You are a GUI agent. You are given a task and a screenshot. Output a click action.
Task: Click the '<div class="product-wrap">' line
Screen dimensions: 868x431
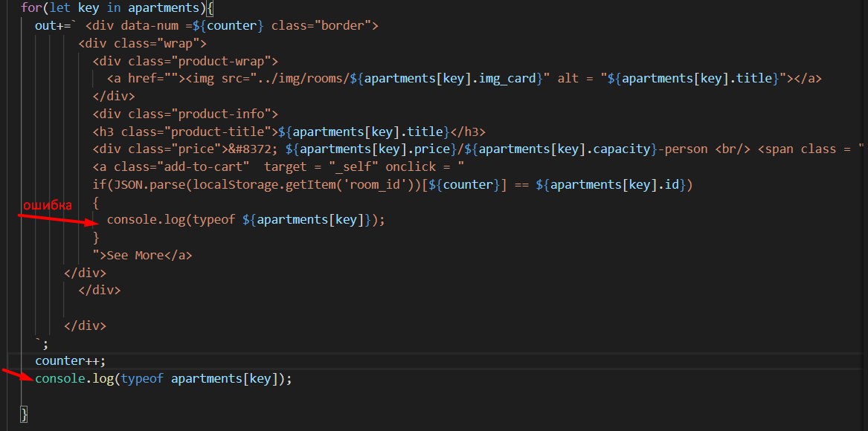coord(185,61)
